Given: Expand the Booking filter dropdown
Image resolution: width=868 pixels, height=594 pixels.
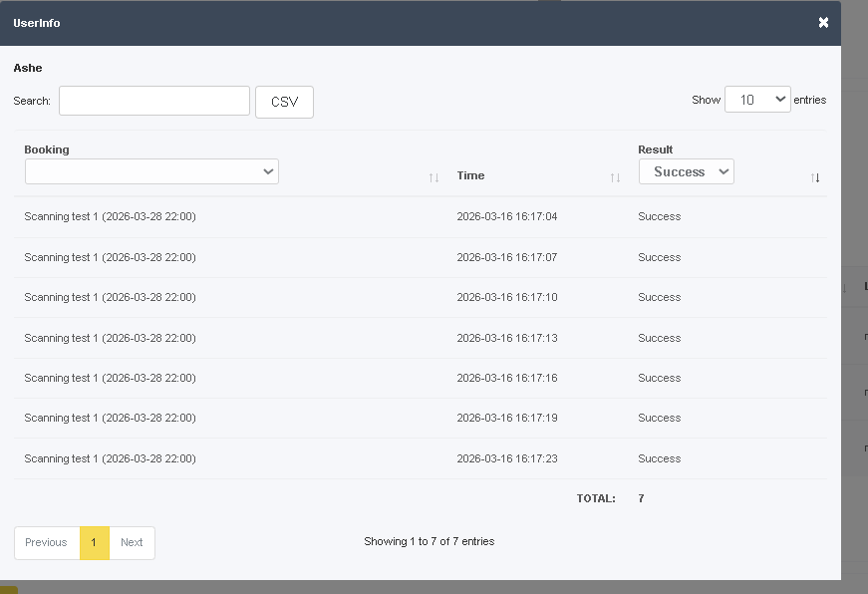Looking at the screenshot, I should (x=151, y=171).
